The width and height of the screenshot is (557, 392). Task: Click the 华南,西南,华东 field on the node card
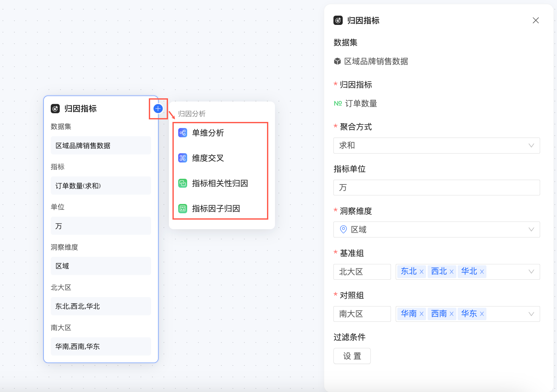pyautogui.click(x=101, y=346)
